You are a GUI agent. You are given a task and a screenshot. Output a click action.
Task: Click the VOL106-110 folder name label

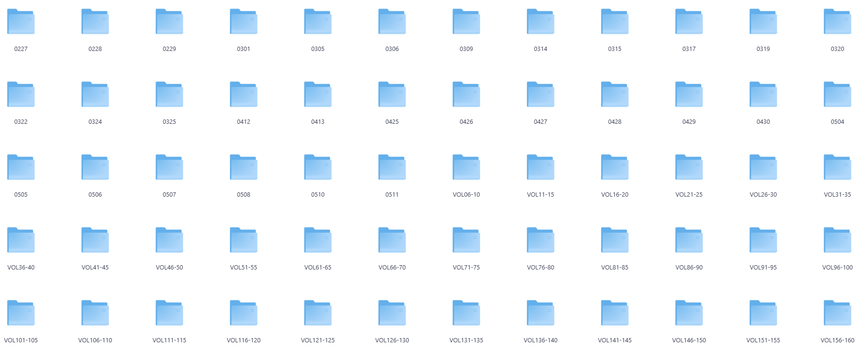(95, 340)
